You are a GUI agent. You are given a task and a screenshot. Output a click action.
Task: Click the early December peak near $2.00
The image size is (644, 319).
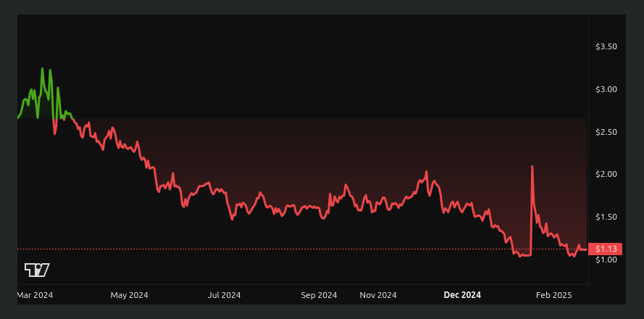click(427, 172)
